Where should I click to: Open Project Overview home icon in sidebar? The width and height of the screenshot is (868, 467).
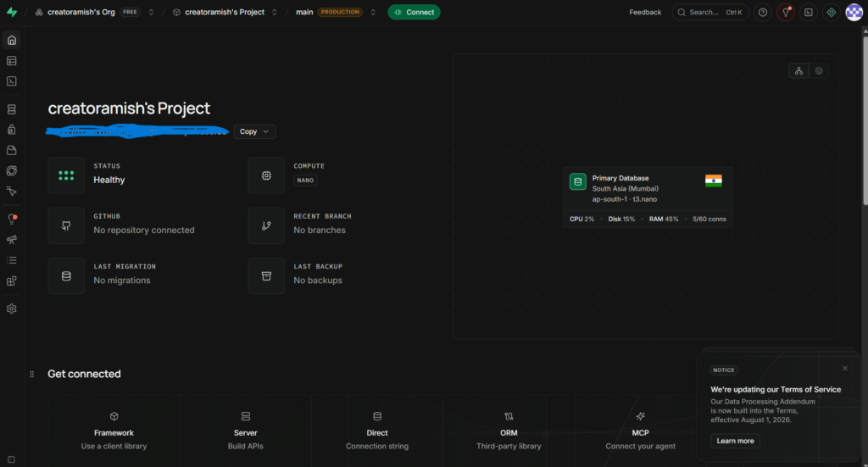(x=12, y=41)
